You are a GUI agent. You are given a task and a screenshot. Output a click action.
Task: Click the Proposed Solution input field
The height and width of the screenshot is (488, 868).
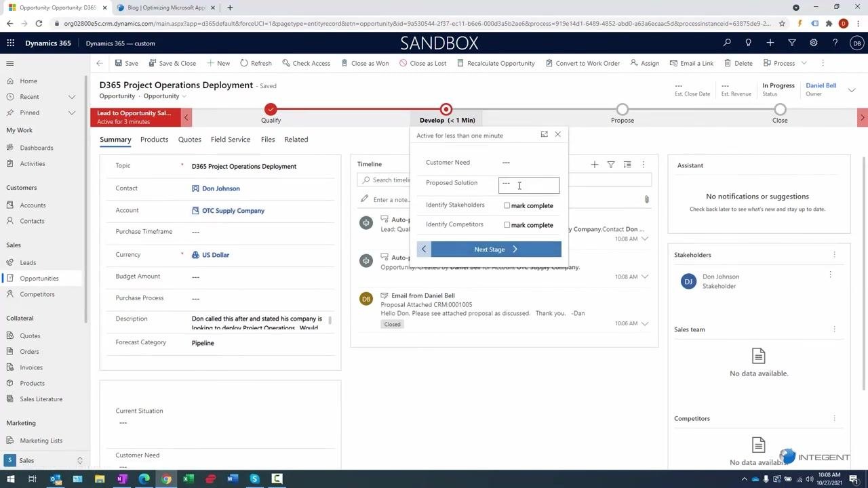(529, 184)
